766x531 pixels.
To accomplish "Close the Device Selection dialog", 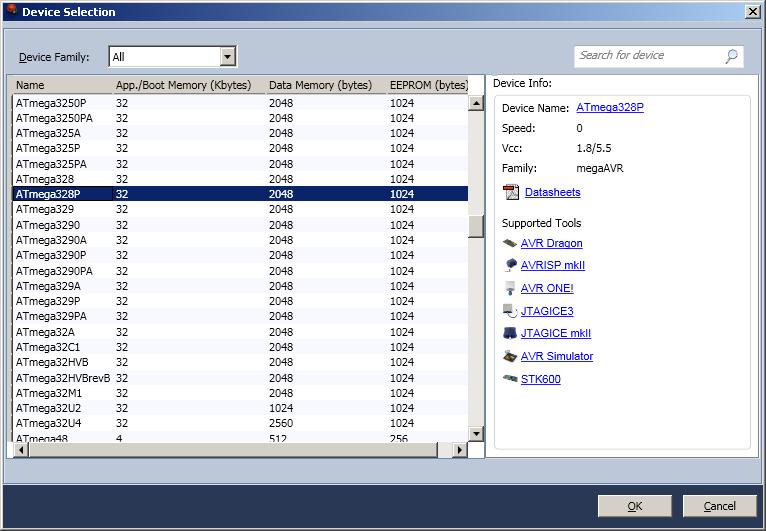I will (753, 12).
